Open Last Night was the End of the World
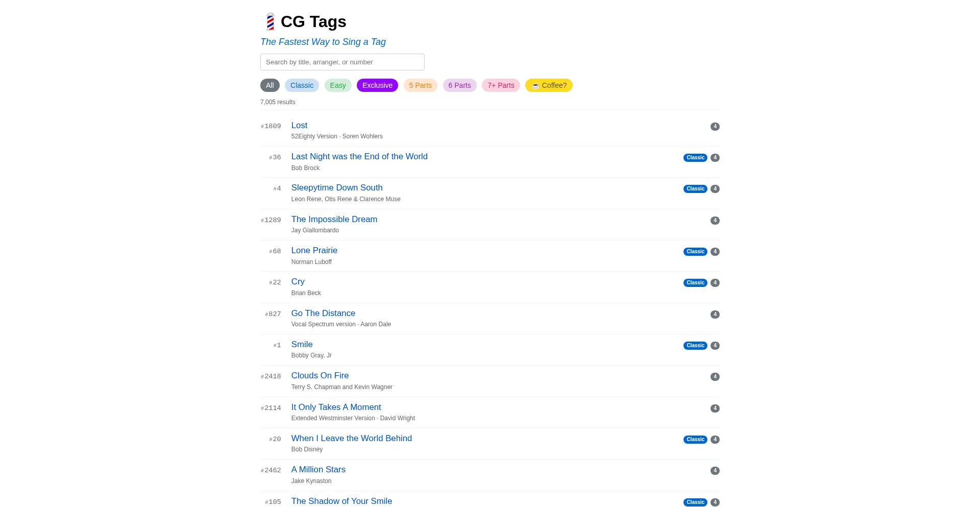 [359, 156]
